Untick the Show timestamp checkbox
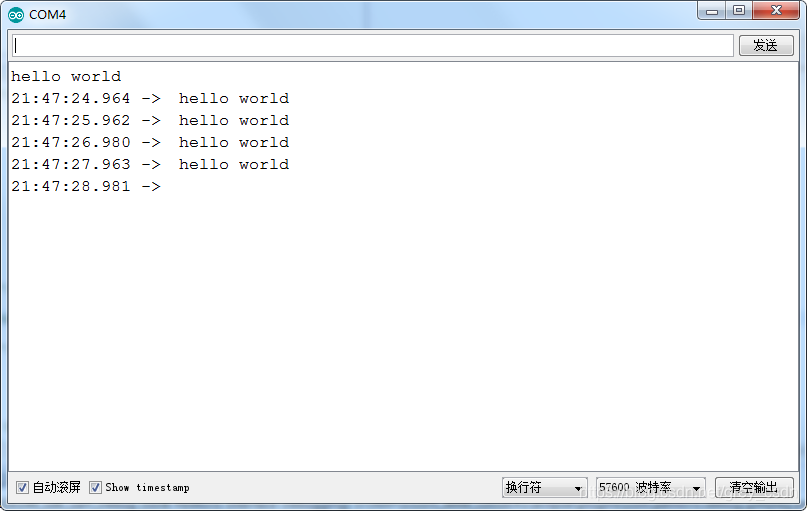 point(95,487)
